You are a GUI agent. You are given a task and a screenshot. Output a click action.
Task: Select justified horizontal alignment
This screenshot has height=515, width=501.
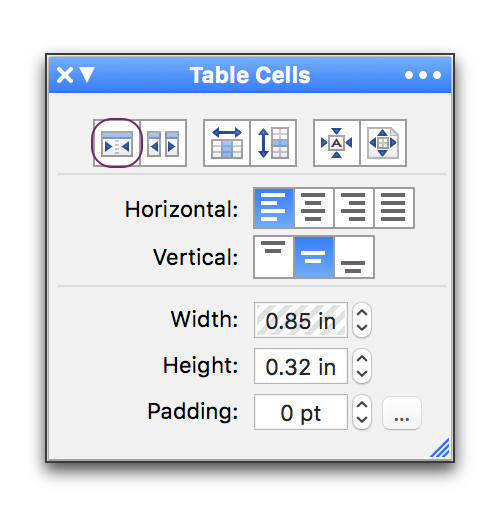click(x=394, y=208)
